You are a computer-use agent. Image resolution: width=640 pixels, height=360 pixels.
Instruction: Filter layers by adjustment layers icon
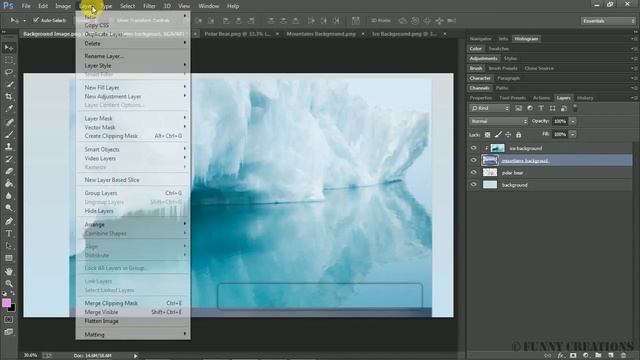click(x=530, y=108)
